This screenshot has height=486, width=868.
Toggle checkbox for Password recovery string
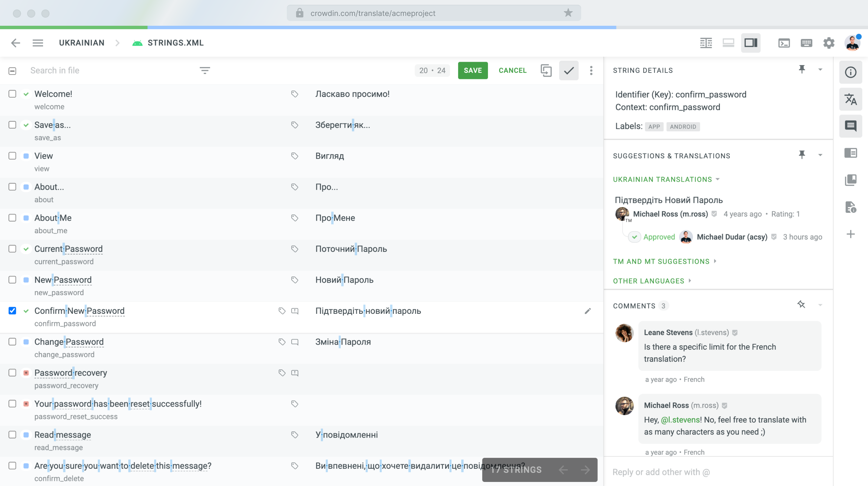pos(13,373)
